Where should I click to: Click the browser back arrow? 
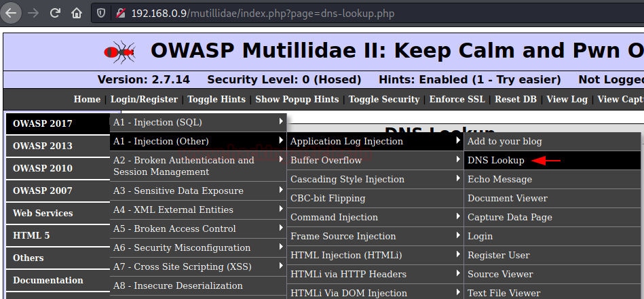click(x=11, y=13)
